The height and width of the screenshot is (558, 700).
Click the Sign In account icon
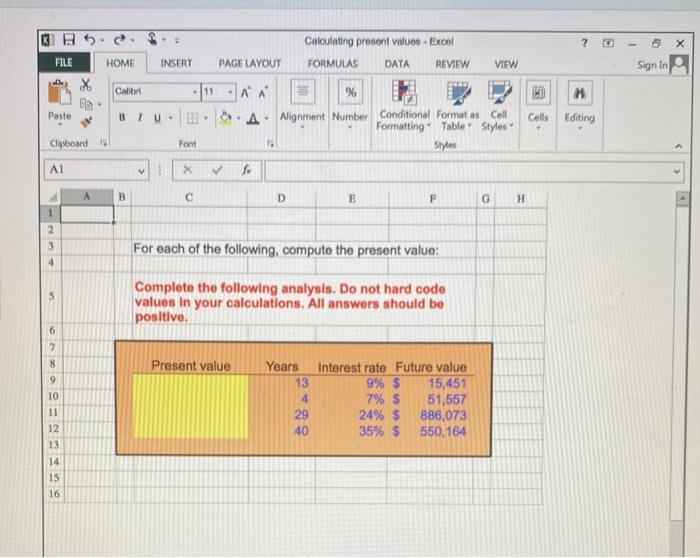680,65
